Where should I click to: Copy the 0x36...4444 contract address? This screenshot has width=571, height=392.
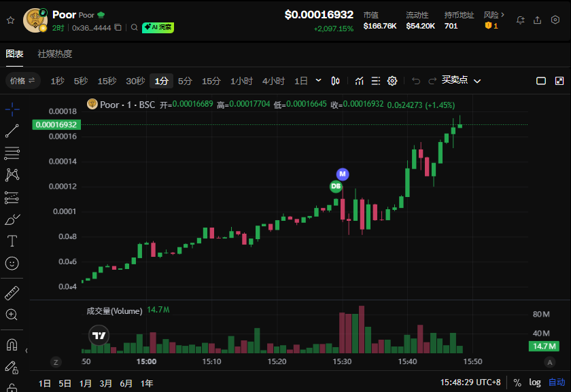[x=118, y=28]
